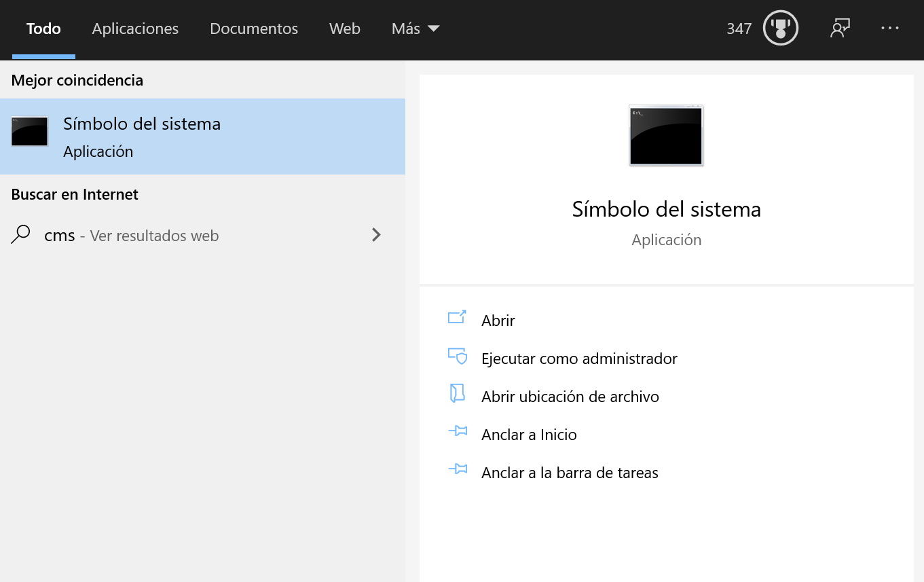Select the Todo tab
Screen dimensions: 924x582
click(x=43, y=29)
